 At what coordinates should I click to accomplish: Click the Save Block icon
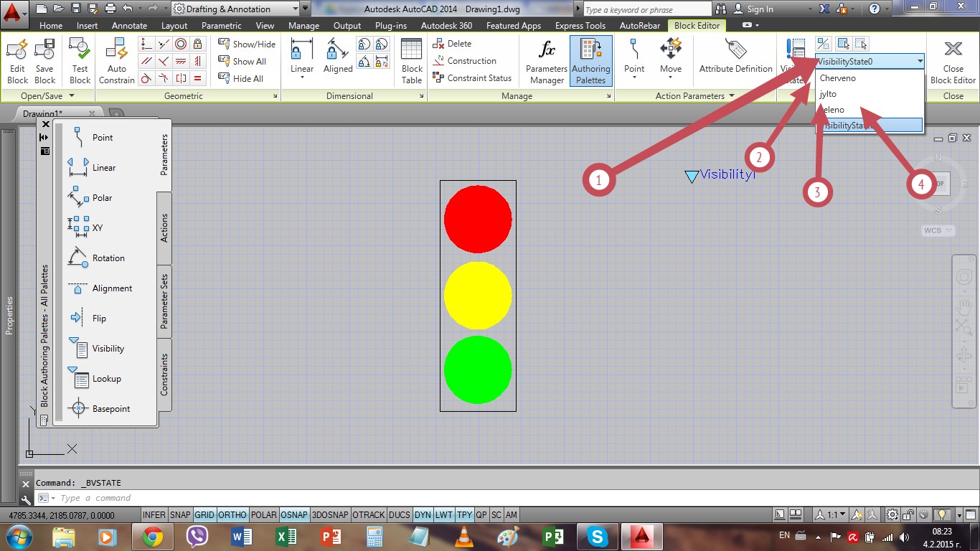pos(44,50)
